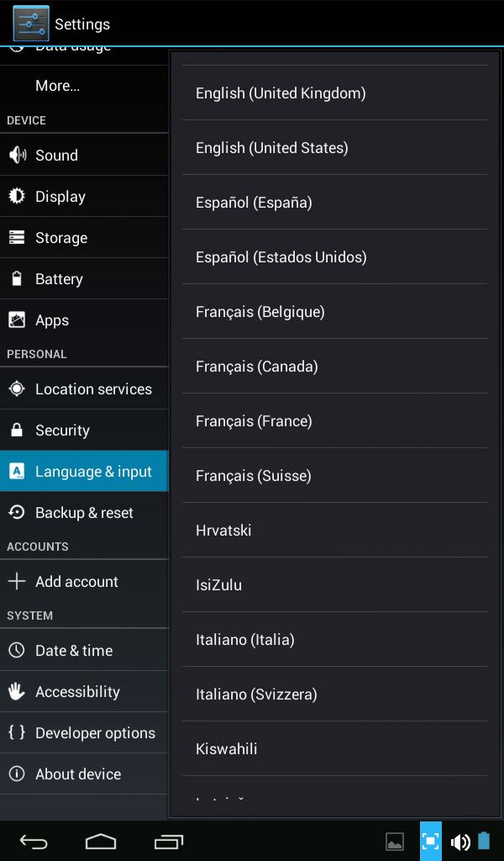Open Sound settings speaker icon

[x=18, y=156]
